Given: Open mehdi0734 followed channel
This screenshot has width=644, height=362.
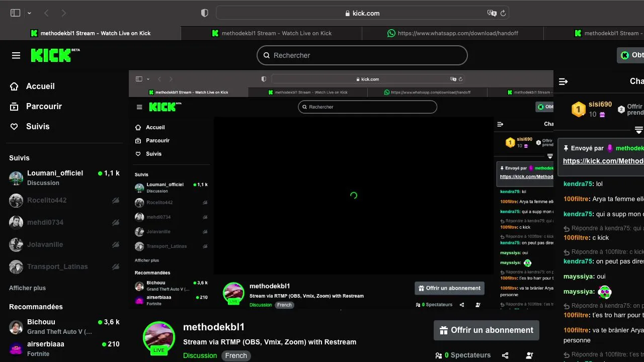Looking at the screenshot, I should coord(64,222).
